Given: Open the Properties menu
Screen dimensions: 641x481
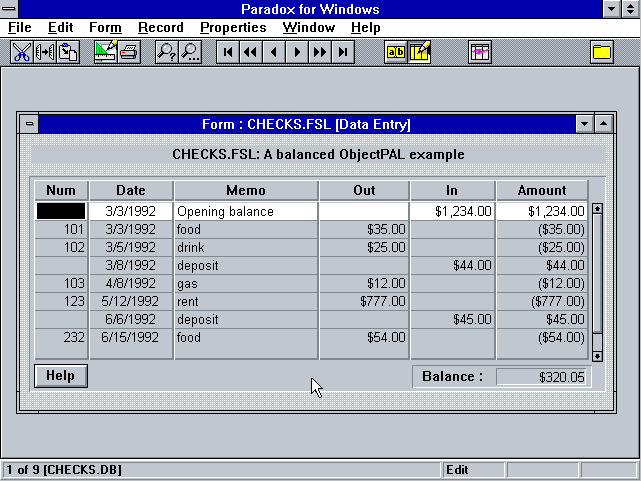Looking at the screenshot, I should (233, 27).
